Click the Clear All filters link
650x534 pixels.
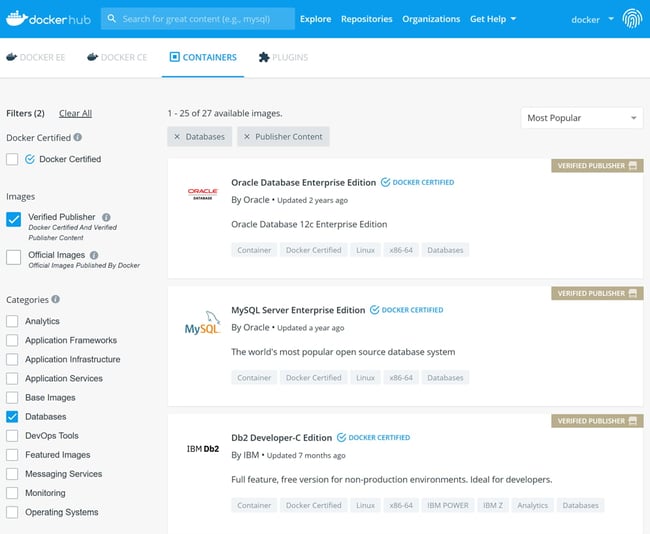[x=75, y=114]
